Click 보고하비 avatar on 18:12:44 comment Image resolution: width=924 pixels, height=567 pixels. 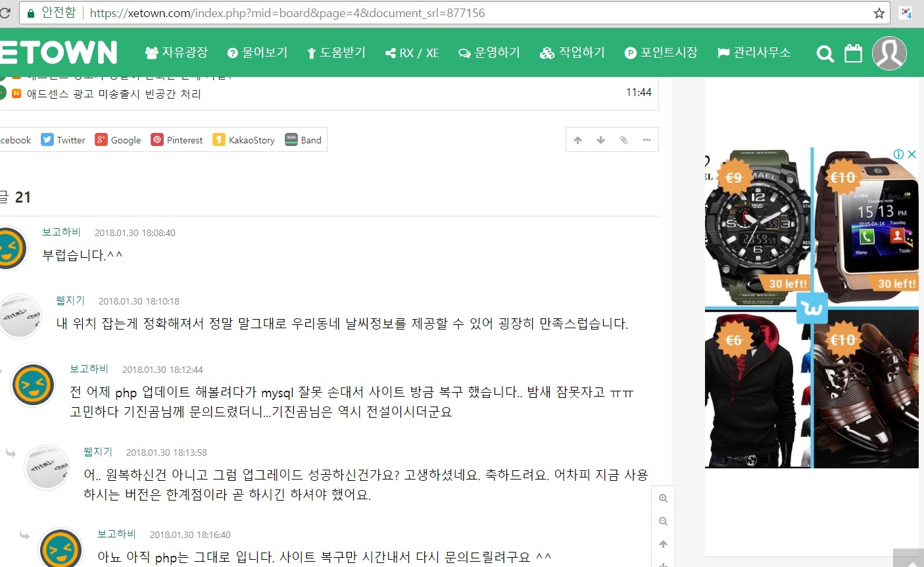(x=34, y=385)
